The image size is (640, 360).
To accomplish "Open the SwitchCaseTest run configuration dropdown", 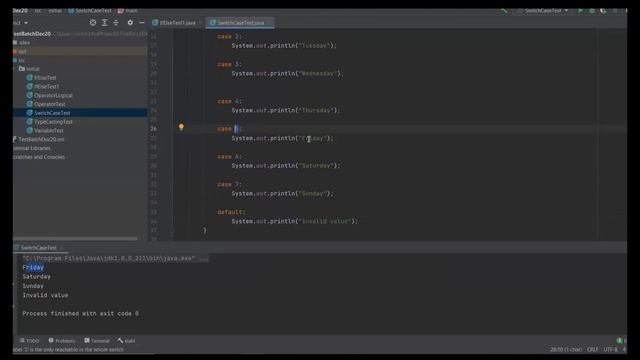I will 542,11.
